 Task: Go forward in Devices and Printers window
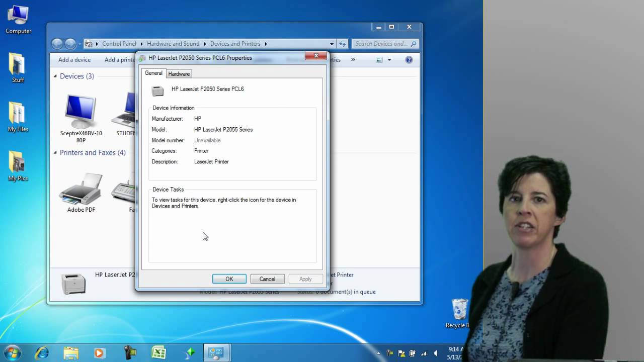pyautogui.click(x=70, y=44)
